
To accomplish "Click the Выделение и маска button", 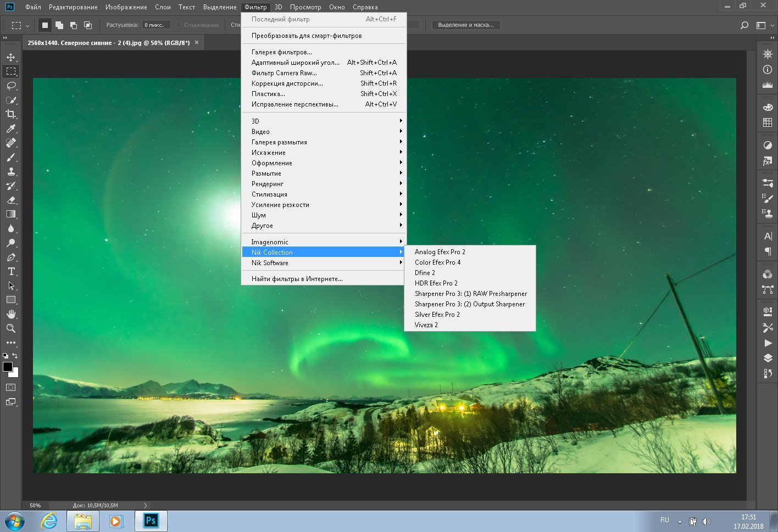I will [x=466, y=25].
